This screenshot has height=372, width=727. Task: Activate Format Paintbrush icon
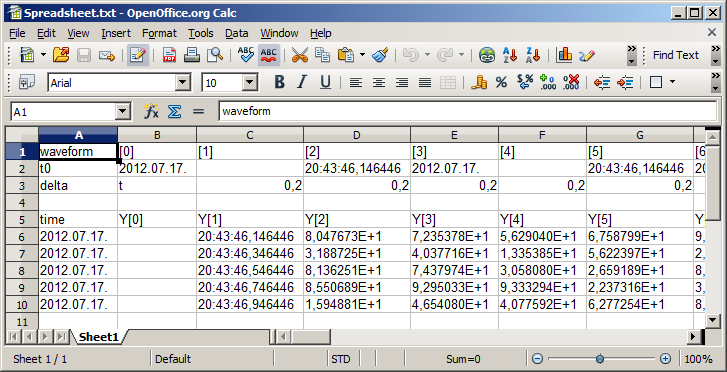[x=380, y=55]
